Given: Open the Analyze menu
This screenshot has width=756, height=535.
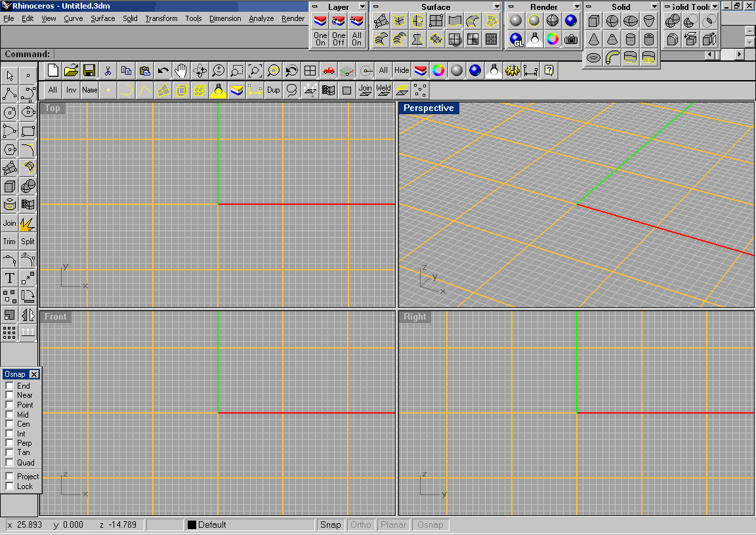Looking at the screenshot, I should pyautogui.click(x=261, y=18).
